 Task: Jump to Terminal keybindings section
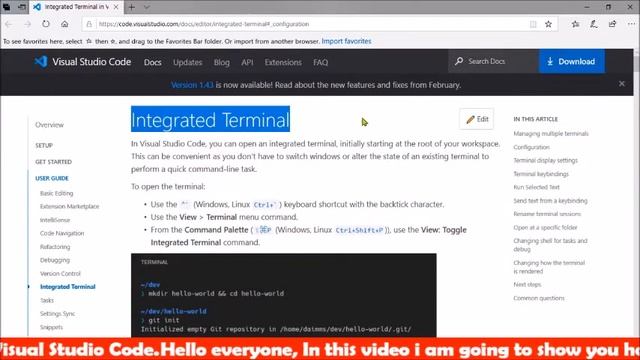(x=541, y=174)
